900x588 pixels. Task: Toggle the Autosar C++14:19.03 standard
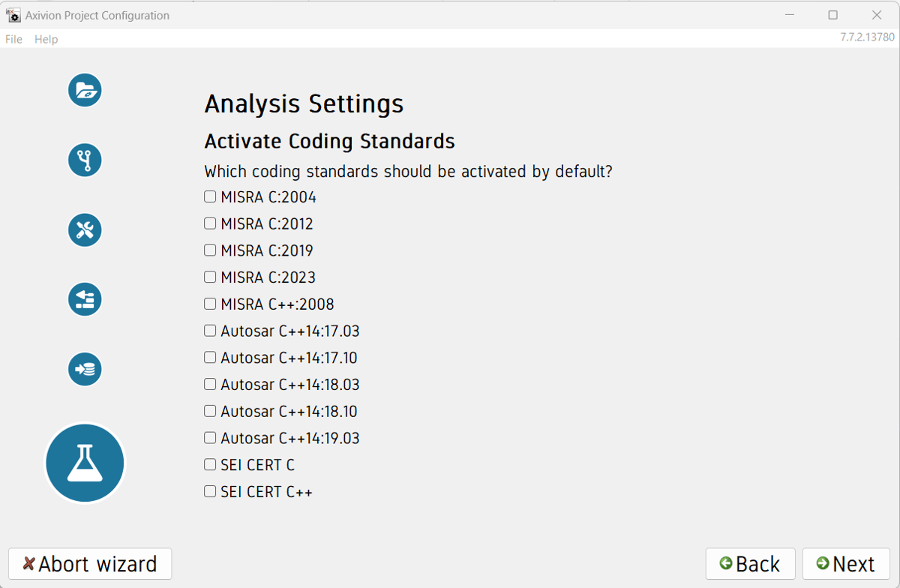click(x=210, y=438)
